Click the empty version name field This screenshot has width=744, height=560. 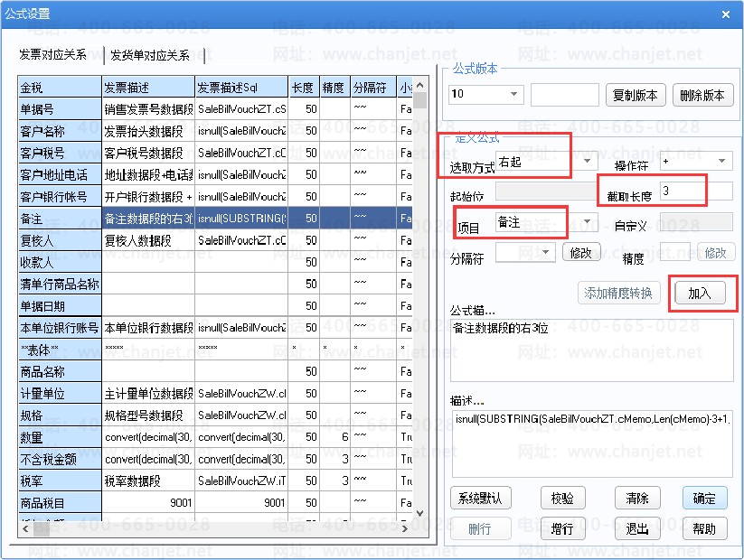pos(565,94)
